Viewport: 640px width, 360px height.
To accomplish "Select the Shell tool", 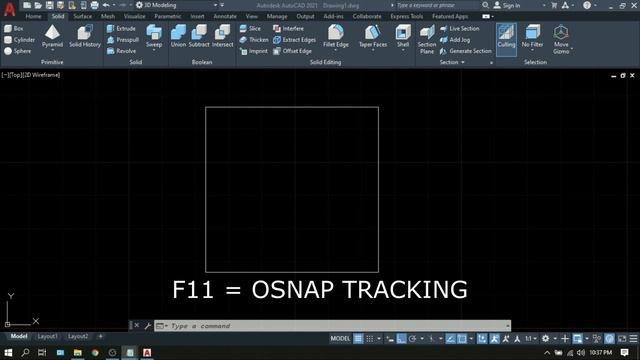I will pyautogui.click(x=403, y=37).
